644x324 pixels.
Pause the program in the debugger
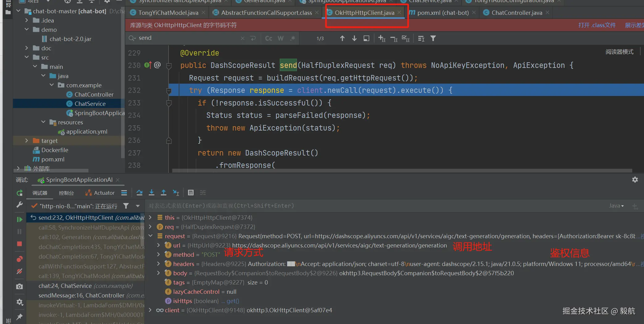(19, 231)
